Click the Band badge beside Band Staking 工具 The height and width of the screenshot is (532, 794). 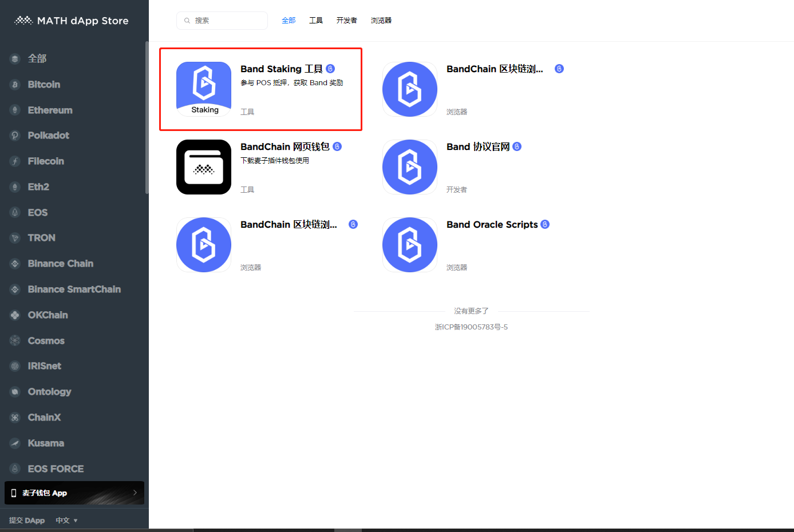coord(330,69)
